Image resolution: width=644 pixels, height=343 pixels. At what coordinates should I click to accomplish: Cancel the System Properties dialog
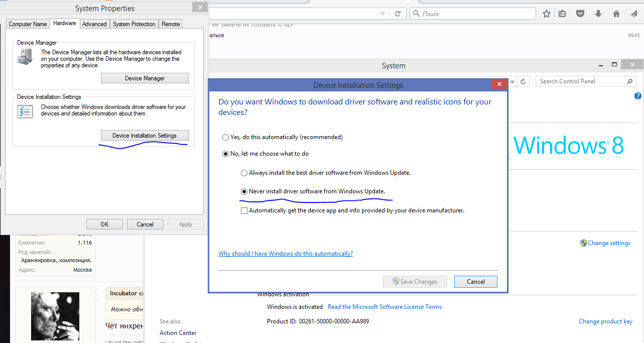145,224
